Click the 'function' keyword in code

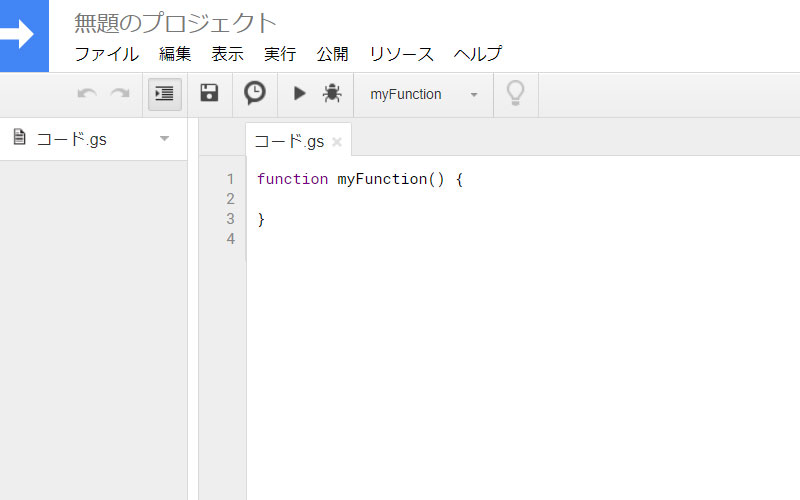(292, 179)
